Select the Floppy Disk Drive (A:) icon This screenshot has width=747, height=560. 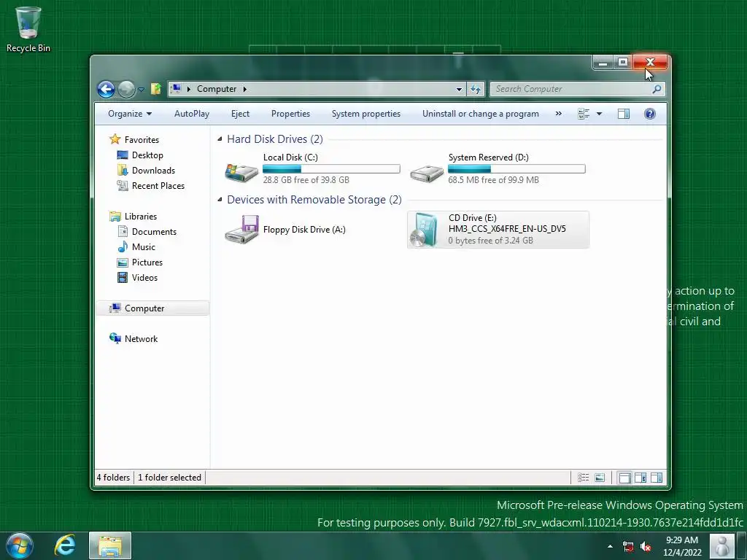(242, 230)
